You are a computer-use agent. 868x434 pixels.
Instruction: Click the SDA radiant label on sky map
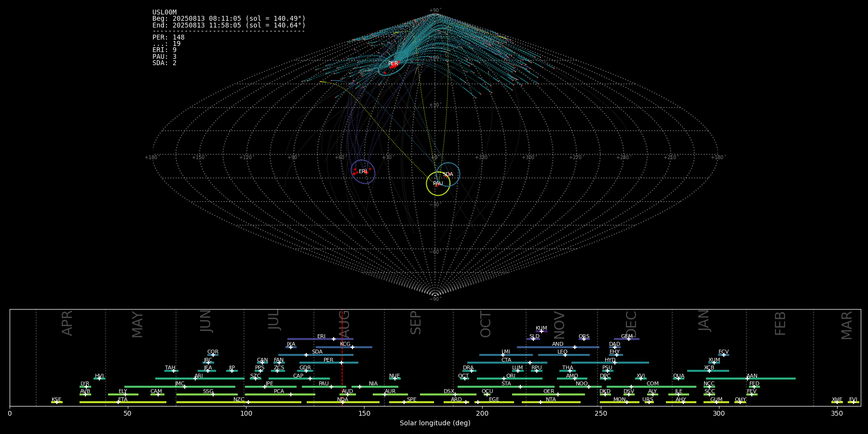(448, 175)
